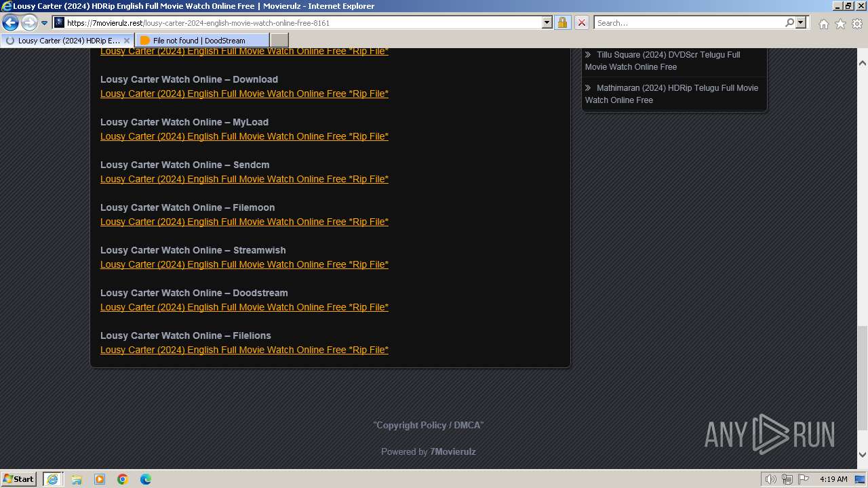
Task: Switch to File not found DoodStream tab
Action: coord(201,41)
